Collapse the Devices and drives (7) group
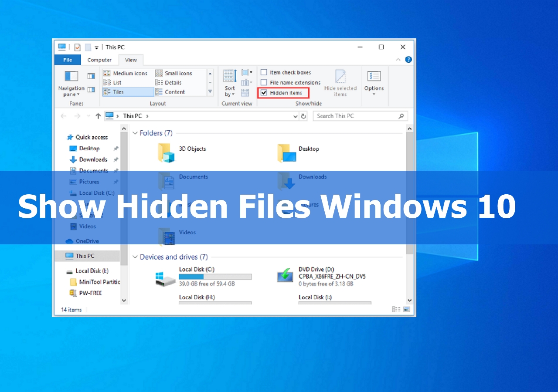 [x=136, y=257]
